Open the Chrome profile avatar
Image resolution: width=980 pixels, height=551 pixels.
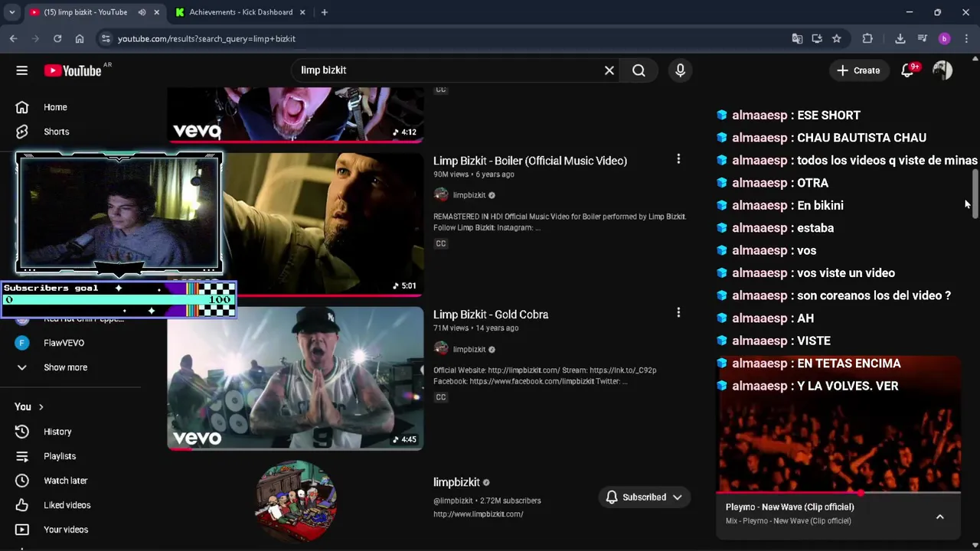(944, 38)
